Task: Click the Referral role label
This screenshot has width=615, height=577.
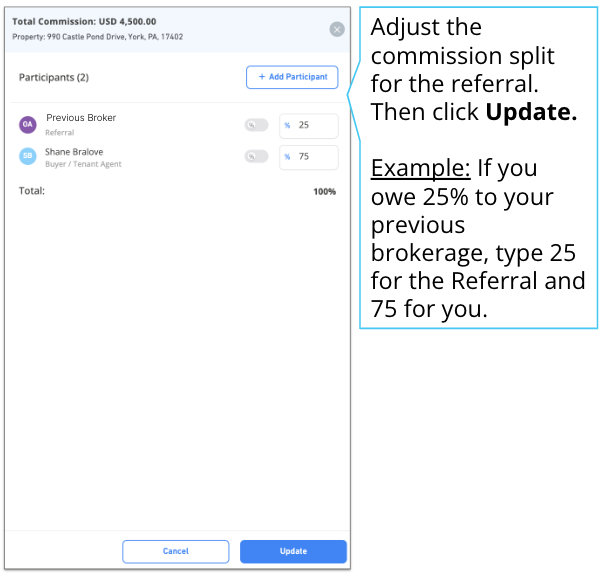Action: click(60, 133)
